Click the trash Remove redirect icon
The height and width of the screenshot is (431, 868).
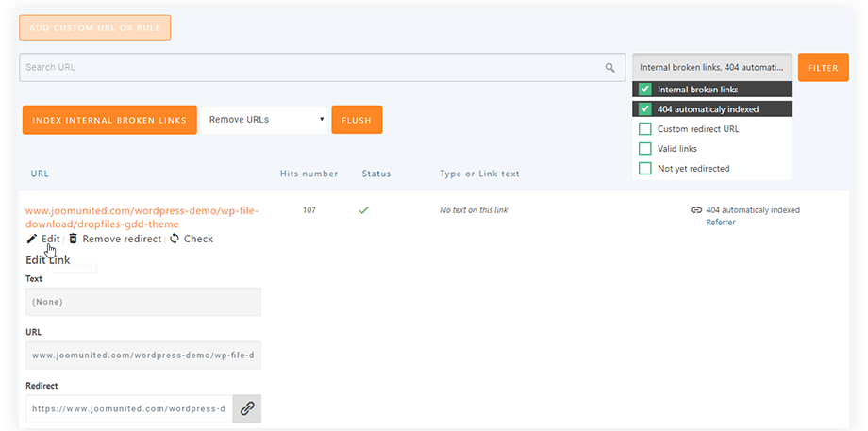point(74,240)
